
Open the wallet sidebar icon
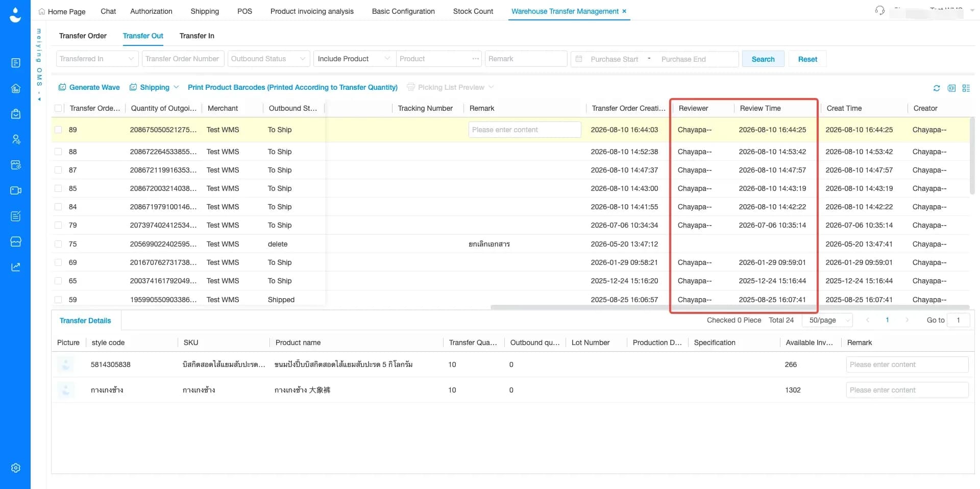click(16, 165)
